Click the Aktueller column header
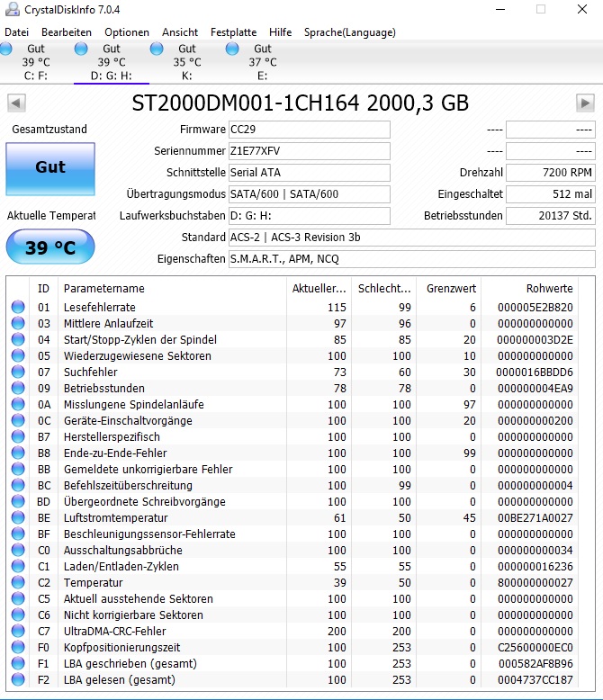Viewport: 603px width, 700px height. (x=319, y=289)
